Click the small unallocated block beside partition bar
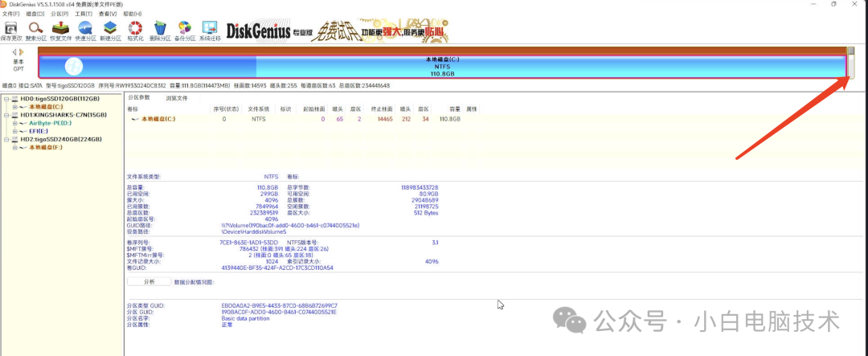 click(x=851, y=62)
